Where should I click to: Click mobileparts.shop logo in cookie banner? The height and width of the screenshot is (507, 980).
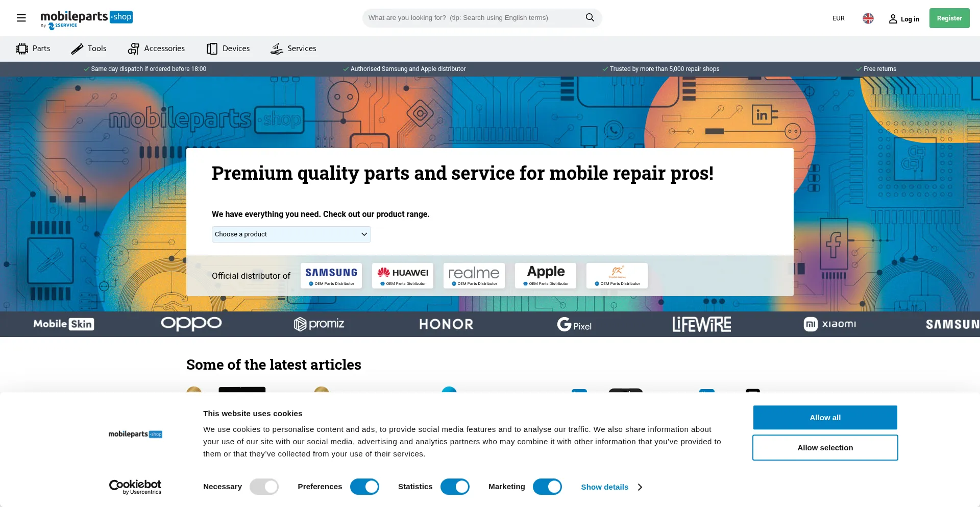(135, 434)
